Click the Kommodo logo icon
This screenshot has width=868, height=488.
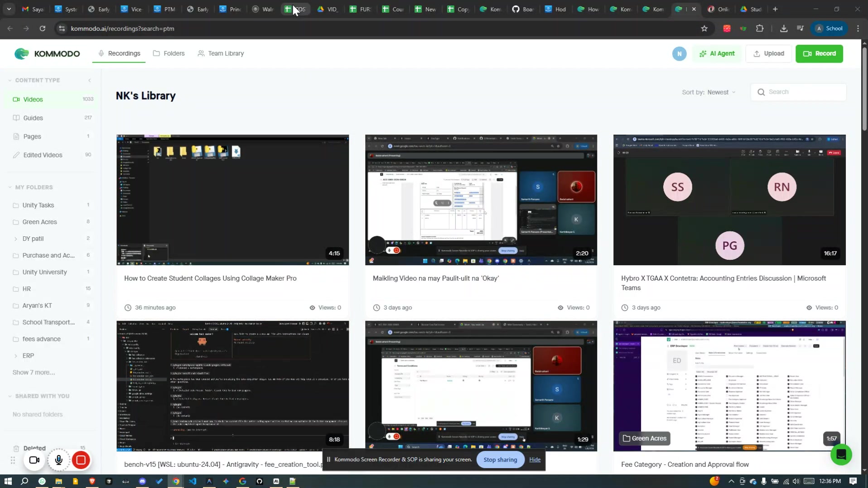[21, 53]
